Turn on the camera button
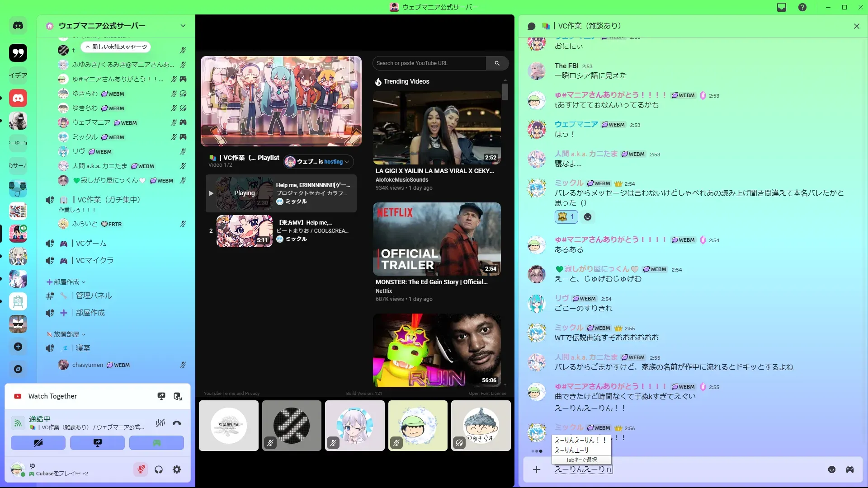Image resolution: width=868 pixels, height=488 pixels. click(x=38, y=443)
